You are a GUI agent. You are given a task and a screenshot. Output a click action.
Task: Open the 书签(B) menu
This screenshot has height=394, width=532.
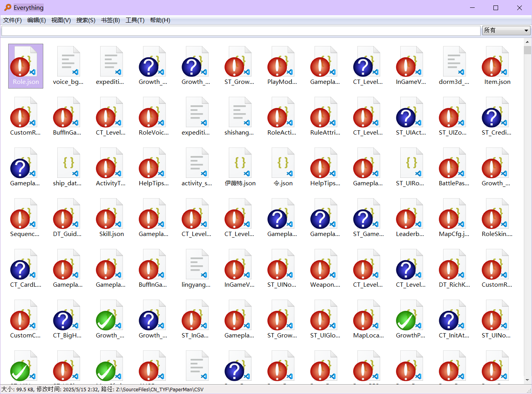tap(110, 20)
